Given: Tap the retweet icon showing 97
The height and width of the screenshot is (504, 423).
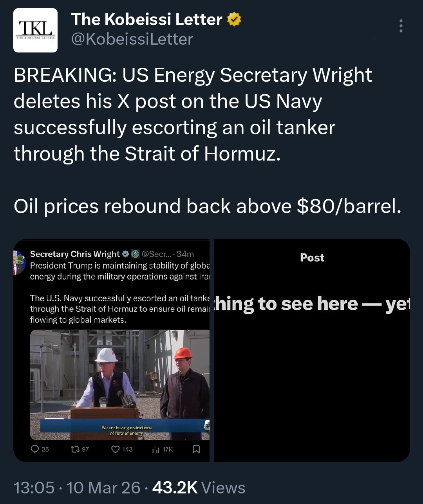Looking at the screenshot, I should tap(75, 449).
